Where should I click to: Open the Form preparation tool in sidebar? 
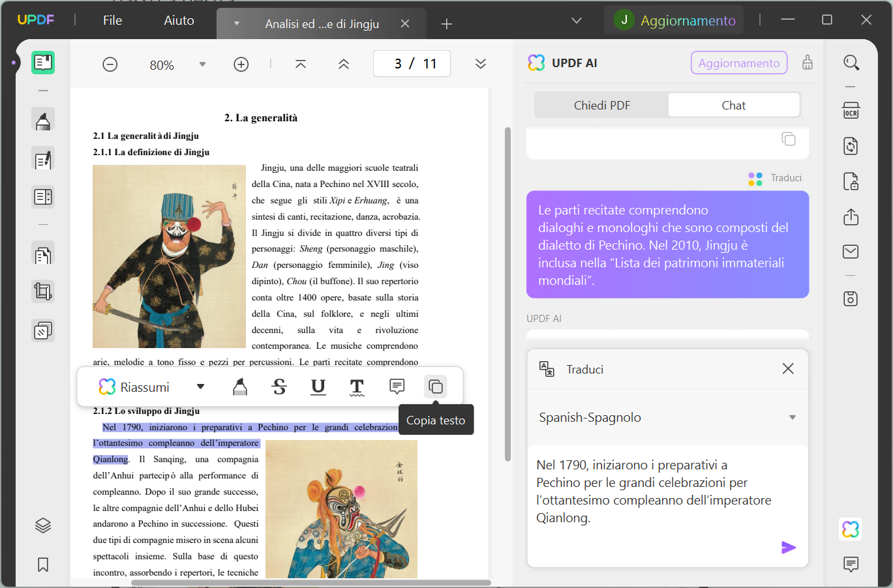pyautogui.click(x=43, y=197)
